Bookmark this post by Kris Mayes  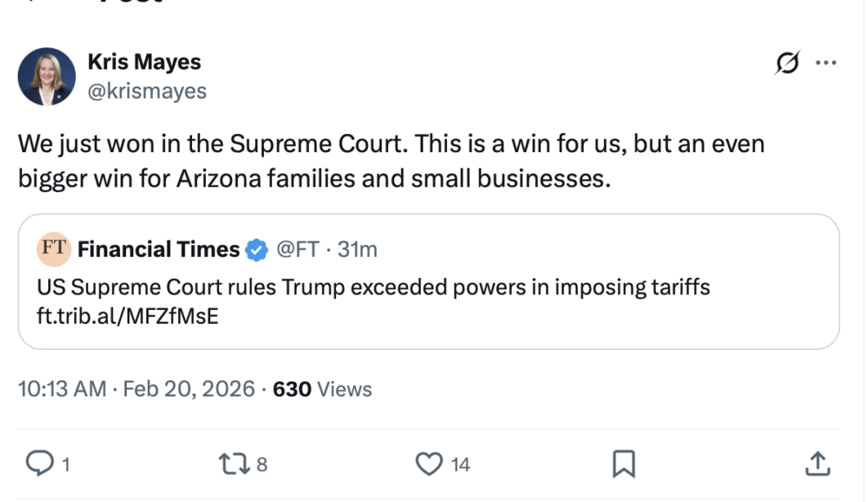coord(624,464)
